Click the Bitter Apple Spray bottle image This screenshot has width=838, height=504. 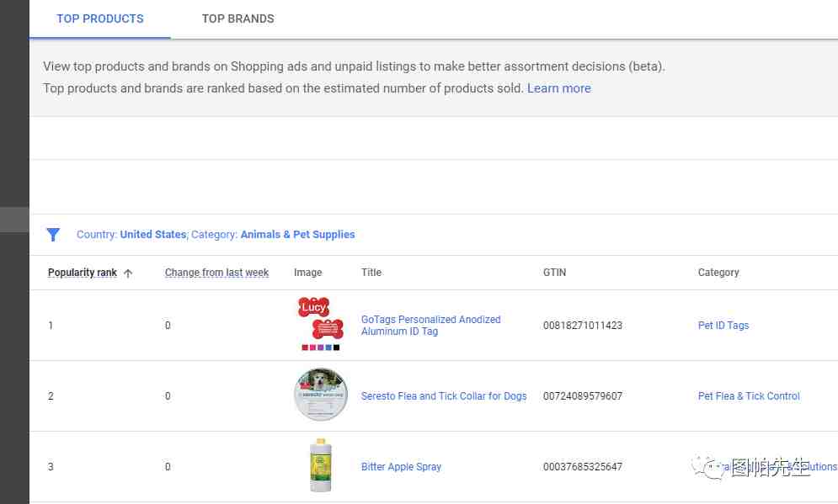(x=318, y=465)
